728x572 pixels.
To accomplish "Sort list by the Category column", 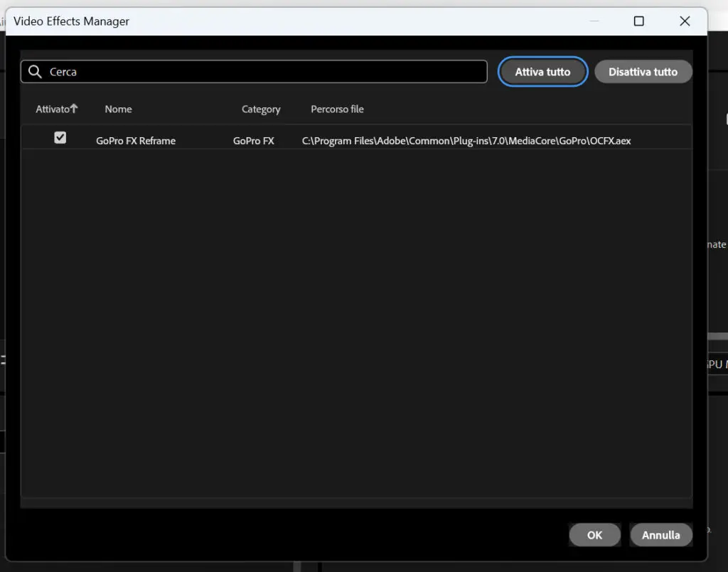I will (x=261, y=109).
